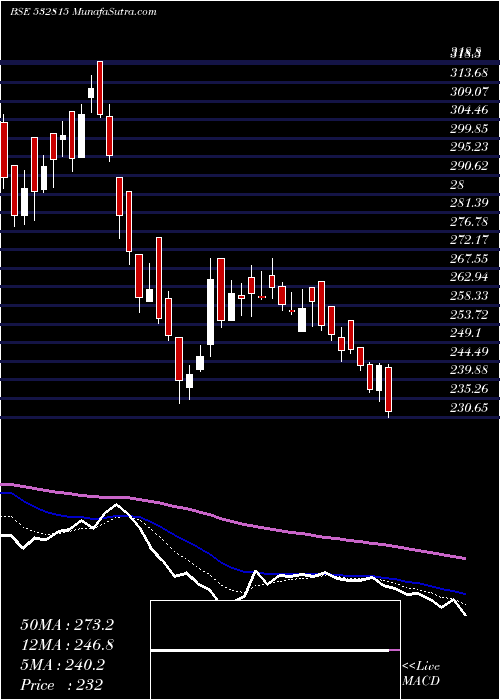Select the 239.88 axis value
This screenshot has height=700, width=500.
tap(469, 370)
